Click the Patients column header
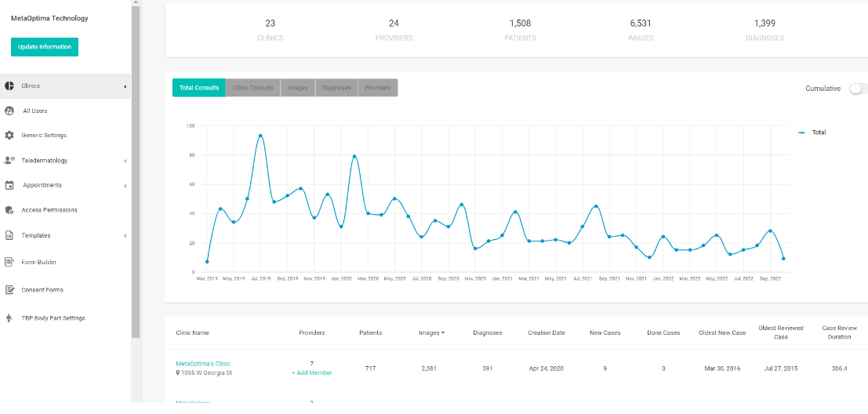The image size is (868, 414). pos(370,332)
